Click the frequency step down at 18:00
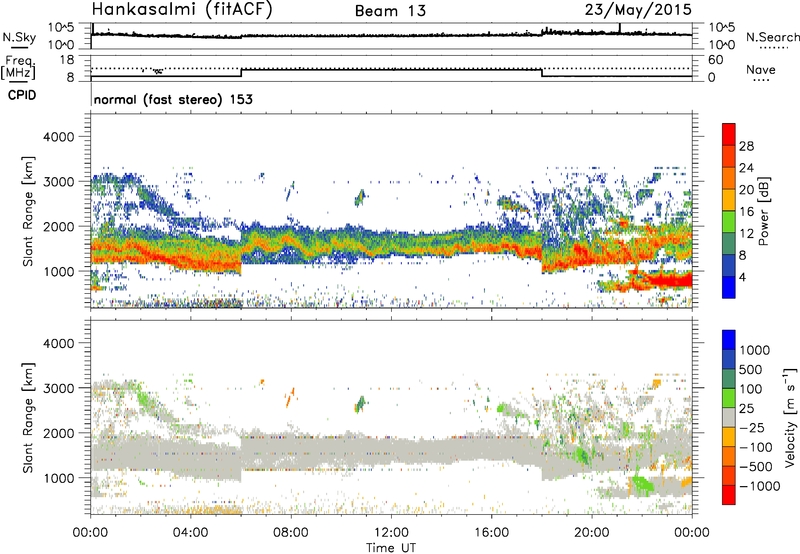 pyautogui.click(x=541, y=73)
